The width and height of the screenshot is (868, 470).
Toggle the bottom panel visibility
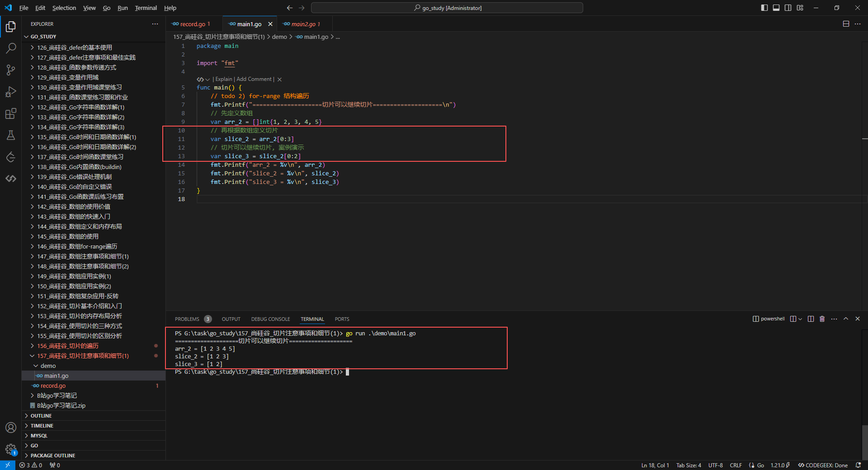click(776, 8)
